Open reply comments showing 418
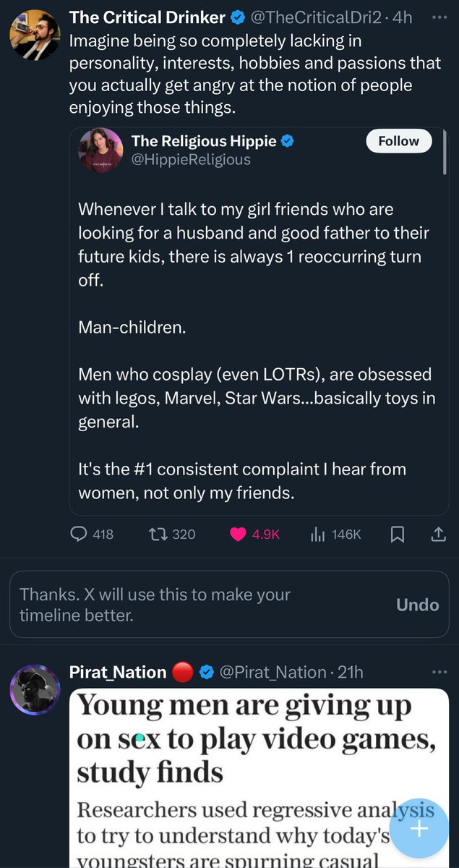This screenshot has width=459, height=868. [92, 535]
